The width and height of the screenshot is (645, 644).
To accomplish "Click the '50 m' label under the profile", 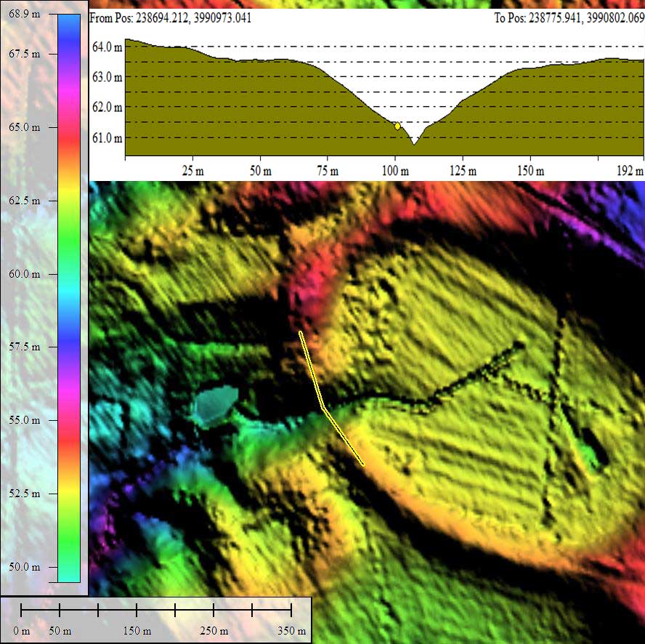I will [x=260, y=171].
